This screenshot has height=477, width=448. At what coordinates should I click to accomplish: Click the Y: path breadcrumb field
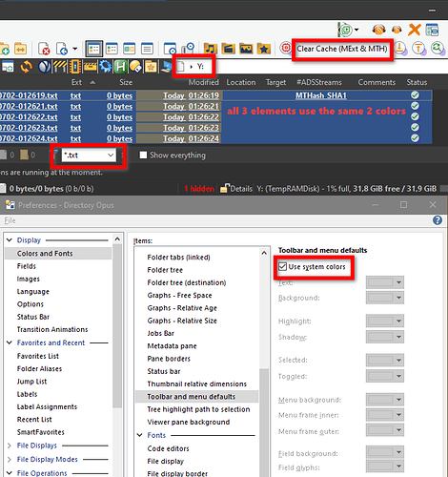[x=193, y=67]
